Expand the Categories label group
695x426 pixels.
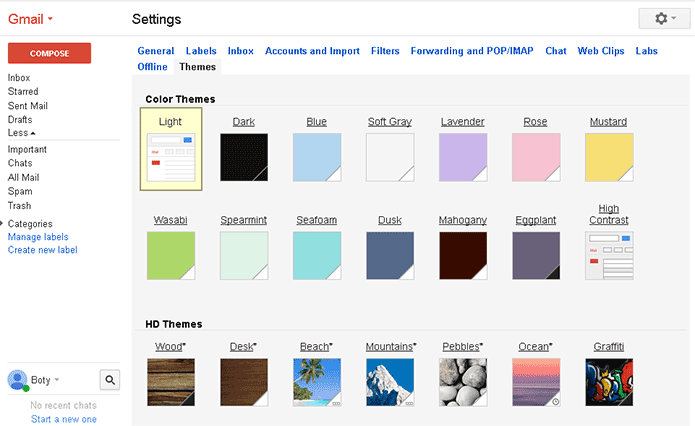click(x=2, y=223)
